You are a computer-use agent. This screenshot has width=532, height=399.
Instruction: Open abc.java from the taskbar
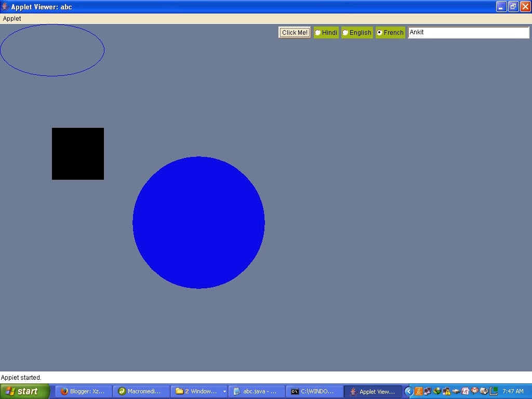(x=257, y=391)
